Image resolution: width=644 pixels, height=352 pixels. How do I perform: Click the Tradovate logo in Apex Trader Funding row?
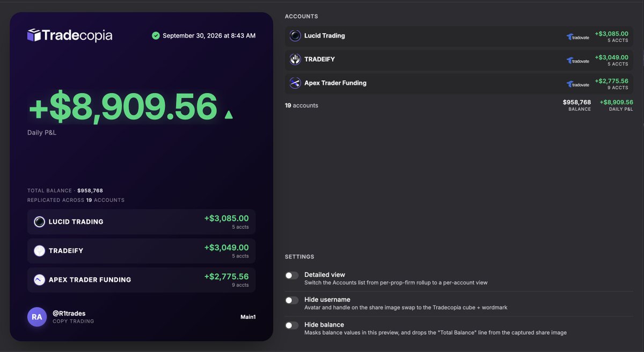577,84
